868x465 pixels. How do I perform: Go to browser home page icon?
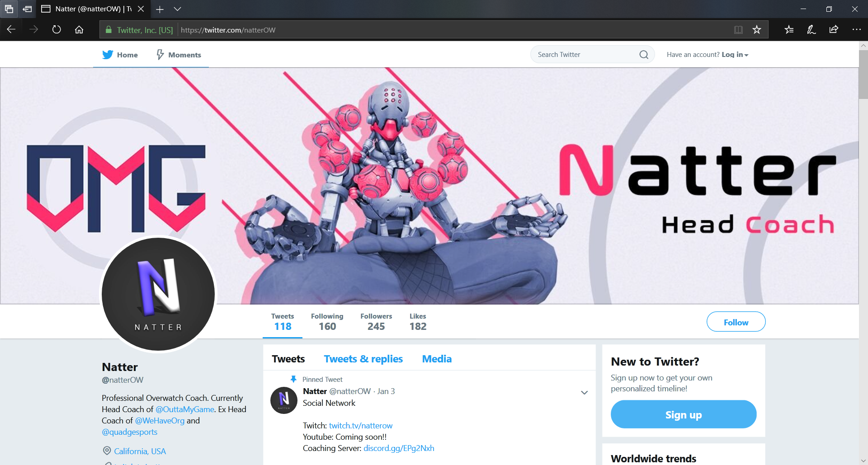coord(79,30)
